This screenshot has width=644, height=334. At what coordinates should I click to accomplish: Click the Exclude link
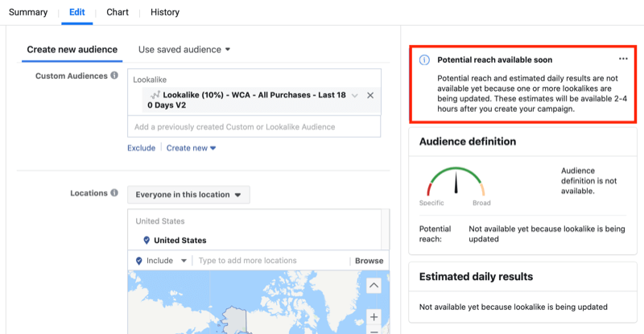coord(142,148)
